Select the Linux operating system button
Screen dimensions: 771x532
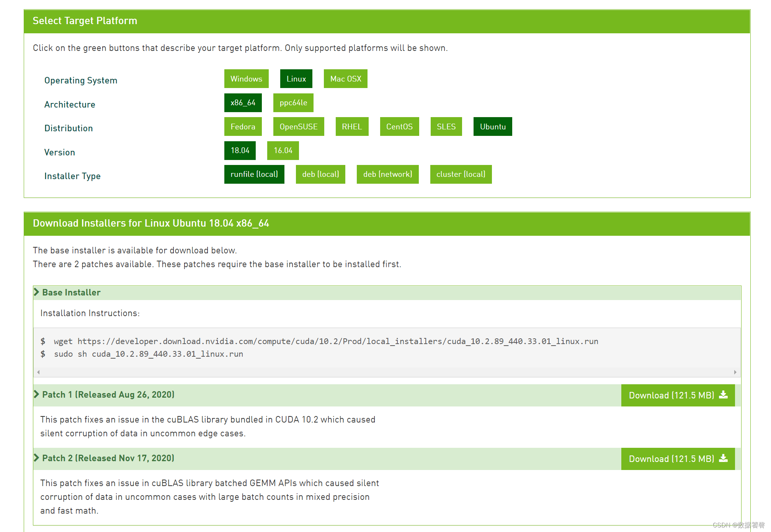point(296,79)
